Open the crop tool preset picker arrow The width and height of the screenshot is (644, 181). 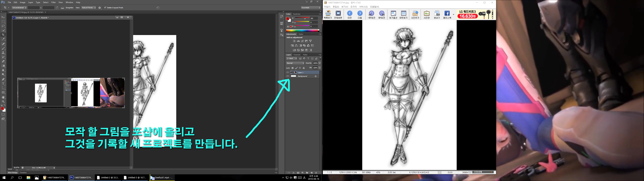pos(9,8)
